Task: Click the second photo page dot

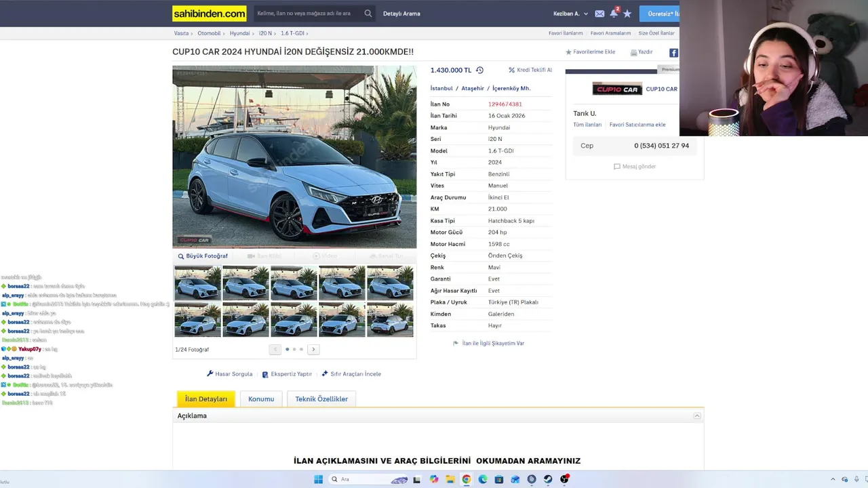Action: point(294,349)
